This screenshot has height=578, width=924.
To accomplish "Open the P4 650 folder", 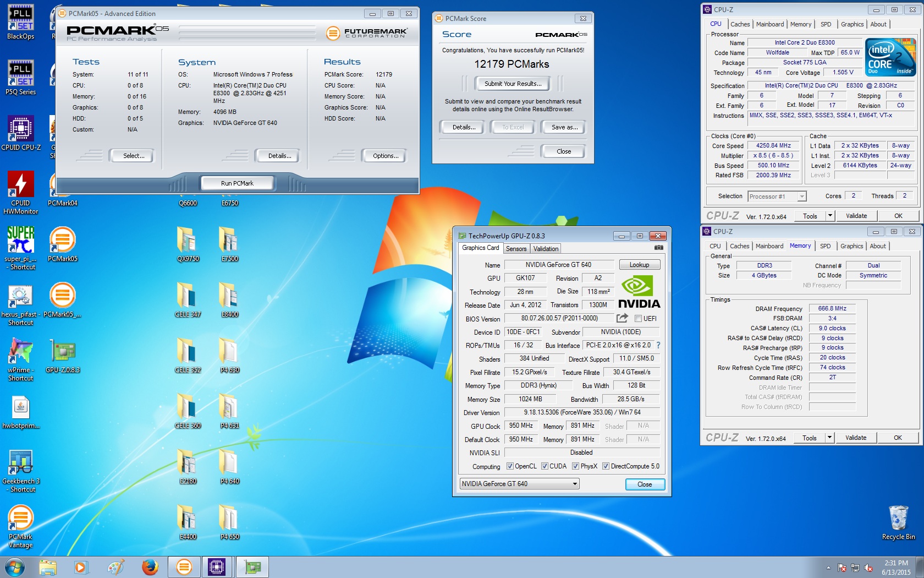I will 229,522.
